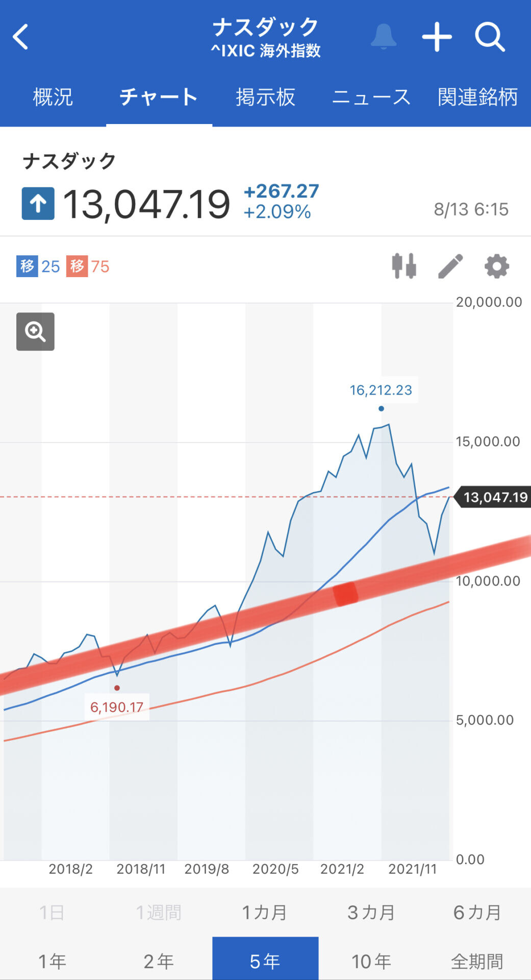Open chart settings gear icon

497,266
